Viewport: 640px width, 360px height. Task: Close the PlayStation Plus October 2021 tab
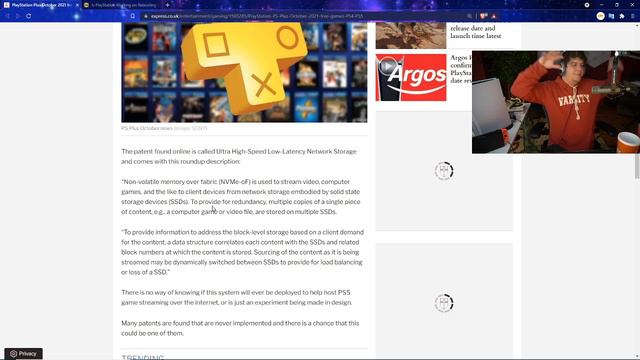pos(77,5)
